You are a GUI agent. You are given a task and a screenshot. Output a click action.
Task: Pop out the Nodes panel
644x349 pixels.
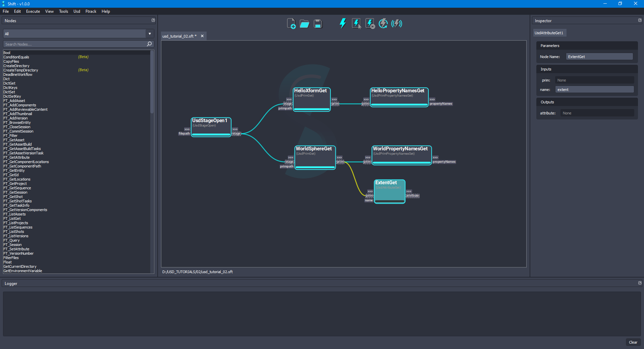point(153,20)
